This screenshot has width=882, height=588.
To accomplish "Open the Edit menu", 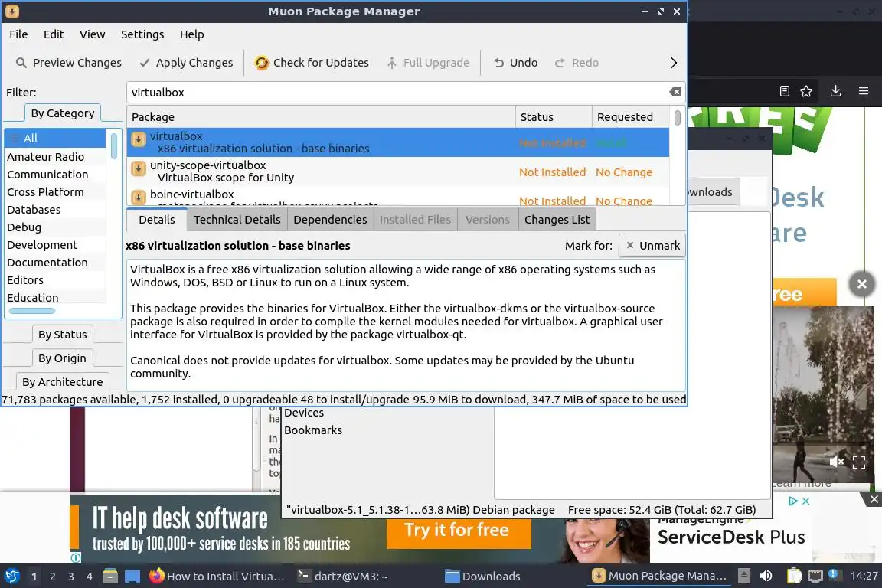I will 54,34.
